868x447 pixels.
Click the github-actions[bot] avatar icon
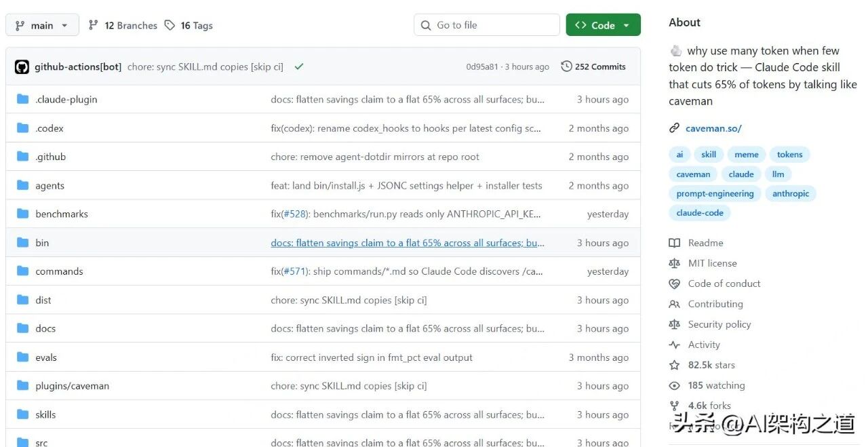point(22,66)
